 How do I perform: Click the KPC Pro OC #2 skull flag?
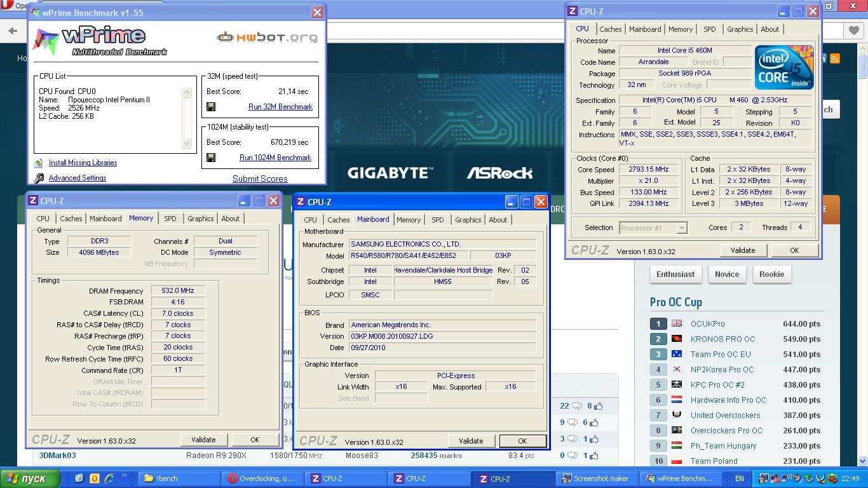677,384
